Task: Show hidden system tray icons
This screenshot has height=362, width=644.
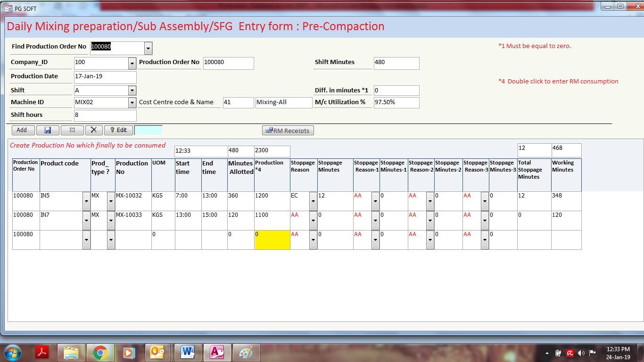Action: point(547,353)
